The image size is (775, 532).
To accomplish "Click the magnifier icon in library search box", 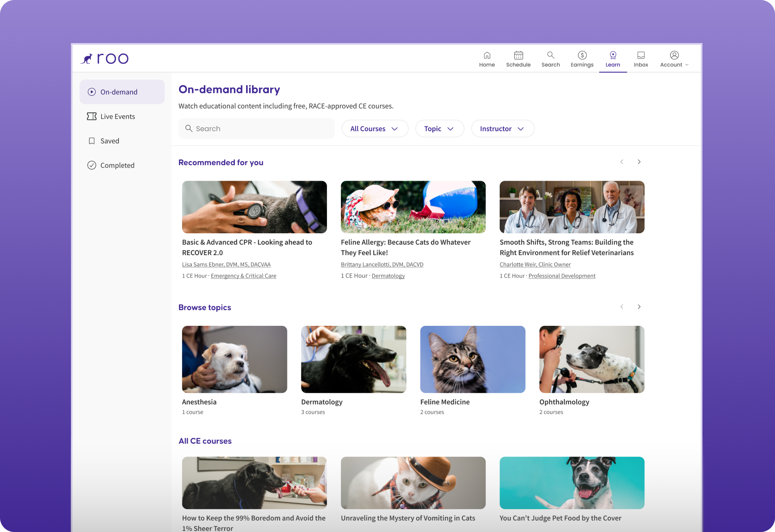I will click(x=189, y=128).
